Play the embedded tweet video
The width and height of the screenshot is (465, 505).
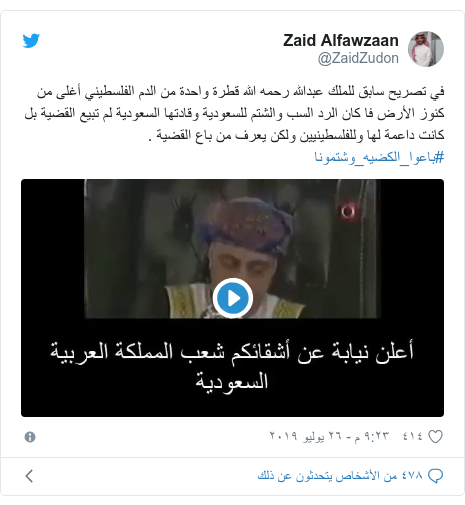point(233,298)
